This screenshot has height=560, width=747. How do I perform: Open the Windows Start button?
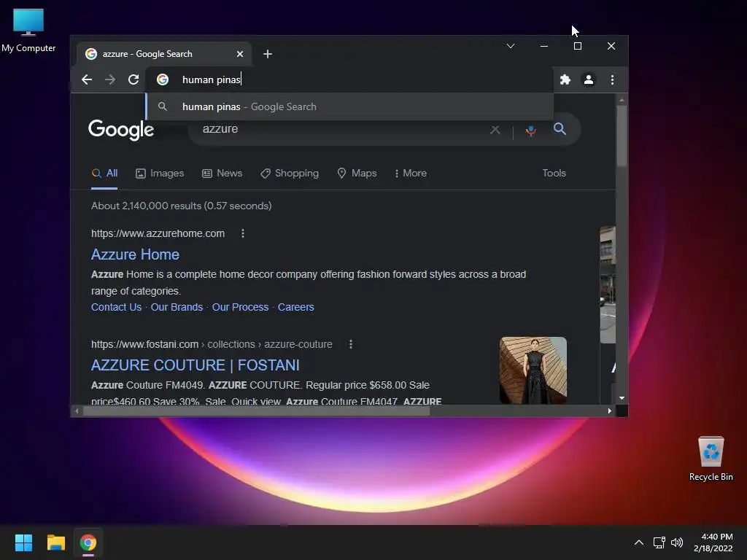click(x=23, y=542)
